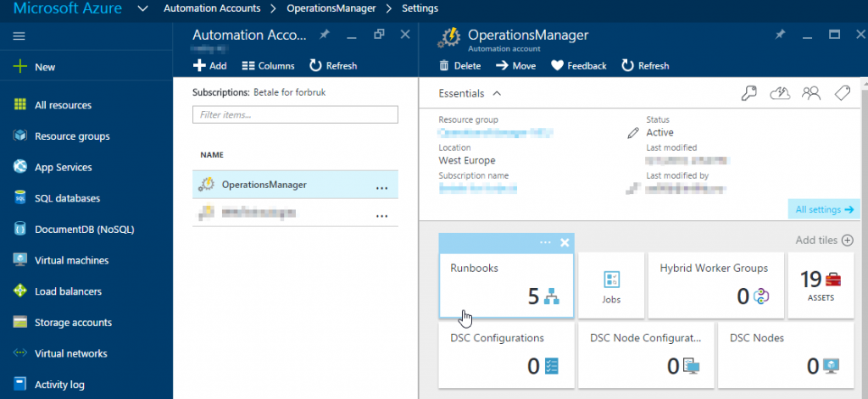
Task: Remove Runbooks tile with X button
Action: point(565,242)
